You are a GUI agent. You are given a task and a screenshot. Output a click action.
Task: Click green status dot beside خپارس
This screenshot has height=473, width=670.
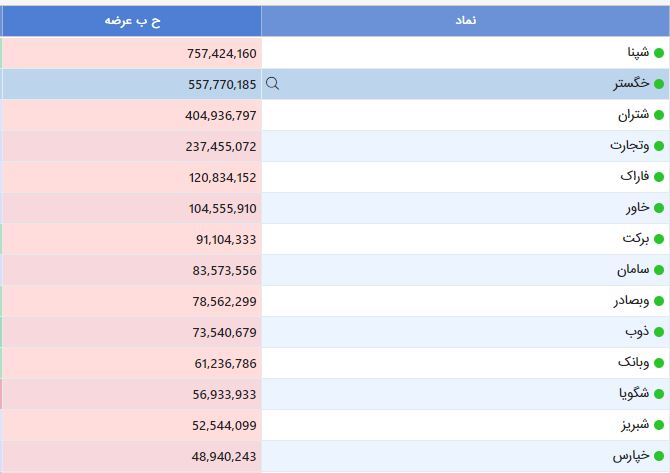[659, 456]
